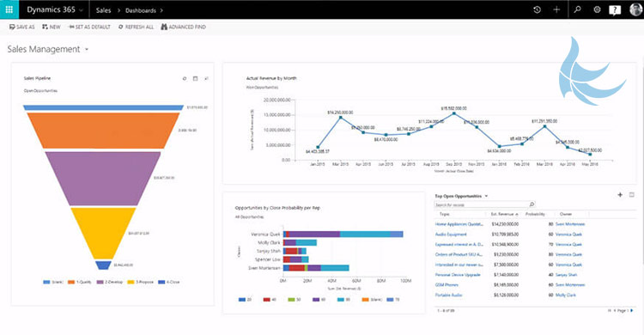This screenshot has width=644, height=335.
Task: Expand the Sales Pipeline chart
Action: tap(206, 78)
